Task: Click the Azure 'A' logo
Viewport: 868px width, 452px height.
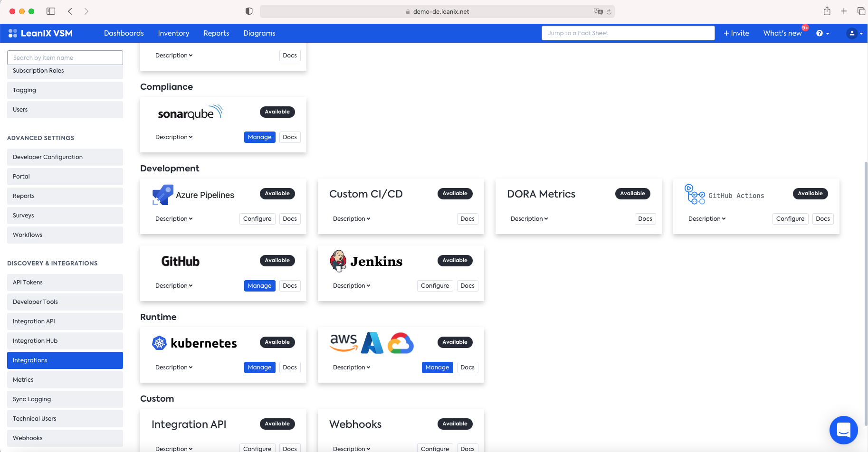Action: tap(372, 343)
